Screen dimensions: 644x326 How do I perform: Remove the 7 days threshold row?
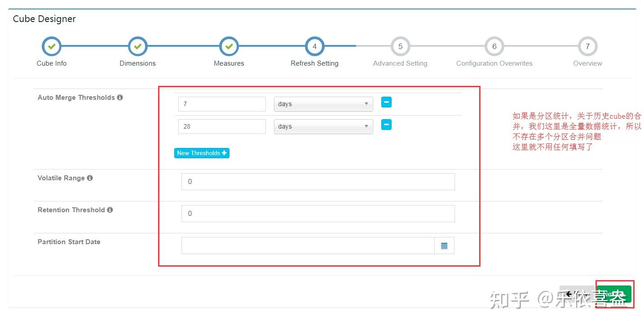[x=386, y=102]
